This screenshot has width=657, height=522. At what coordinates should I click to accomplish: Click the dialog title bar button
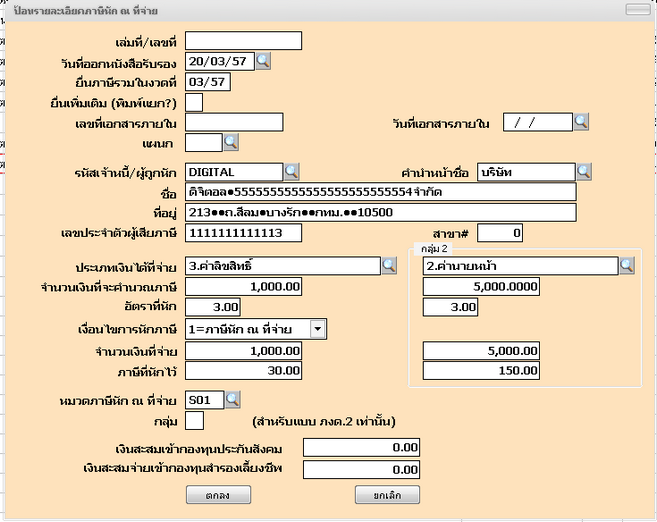[638, 9]
